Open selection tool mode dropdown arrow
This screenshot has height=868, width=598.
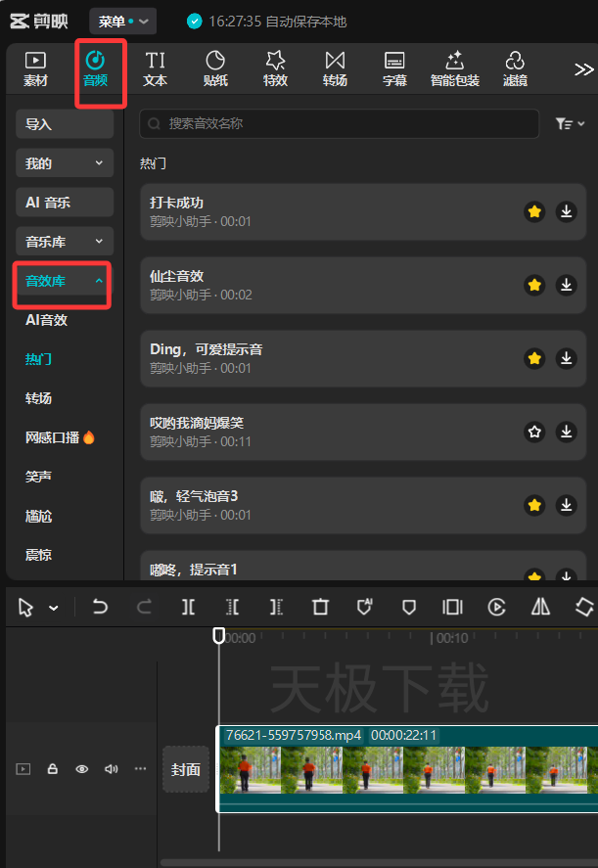pyautogui.click(x=53, y=608)
